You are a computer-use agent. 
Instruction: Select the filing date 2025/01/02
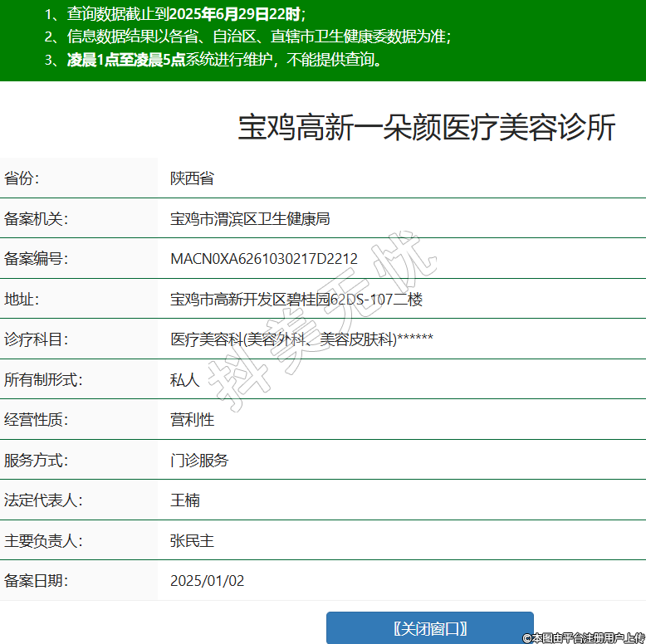(x=208, y=581)
